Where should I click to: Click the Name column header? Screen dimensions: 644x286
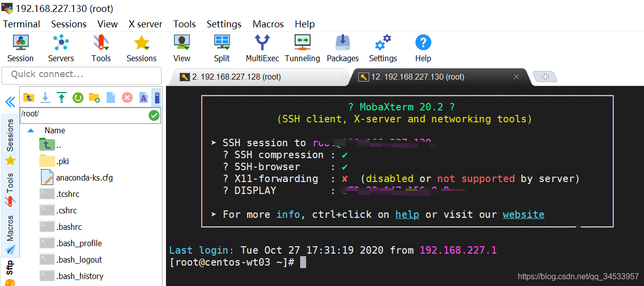[55, 130]
